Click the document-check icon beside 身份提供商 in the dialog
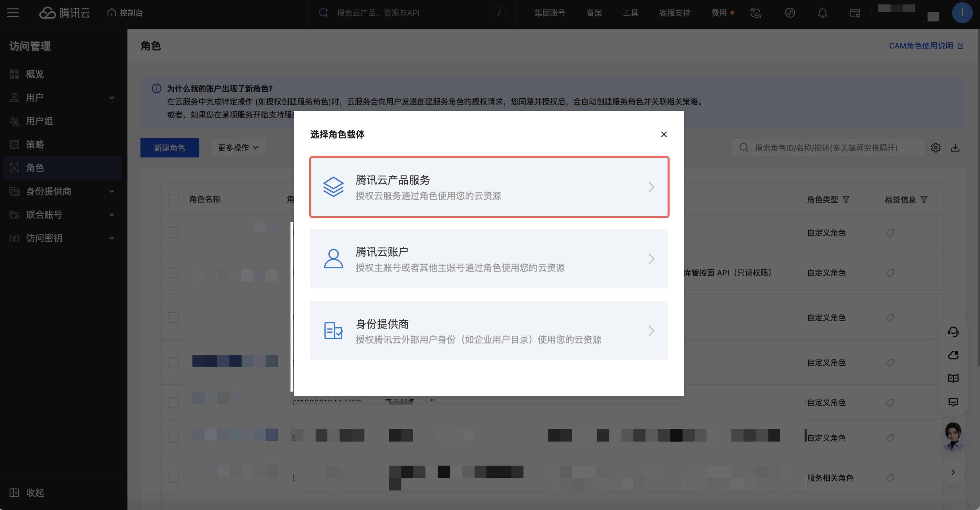 pyautogui.click(x=333, y=331)
